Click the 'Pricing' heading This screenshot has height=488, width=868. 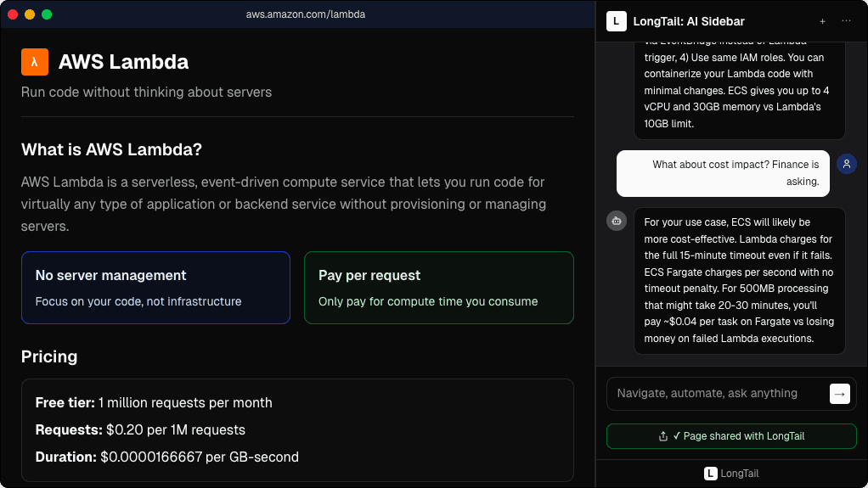[49, 356]
